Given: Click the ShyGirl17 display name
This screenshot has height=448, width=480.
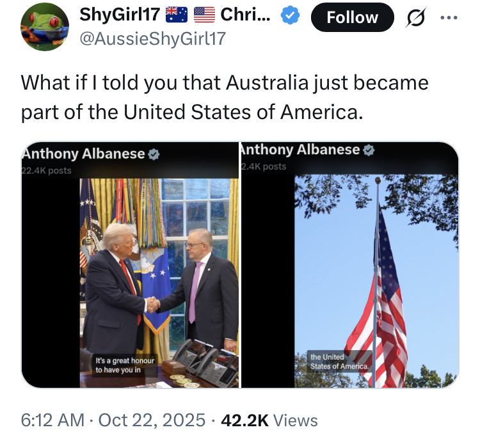Looking at the screenshot, I should click(x=120, y=14).
